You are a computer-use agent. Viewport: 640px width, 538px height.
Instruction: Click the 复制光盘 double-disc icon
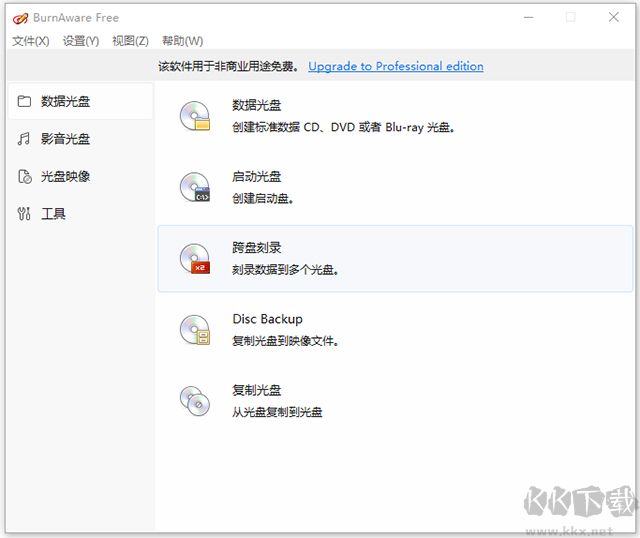click(195, 401)
